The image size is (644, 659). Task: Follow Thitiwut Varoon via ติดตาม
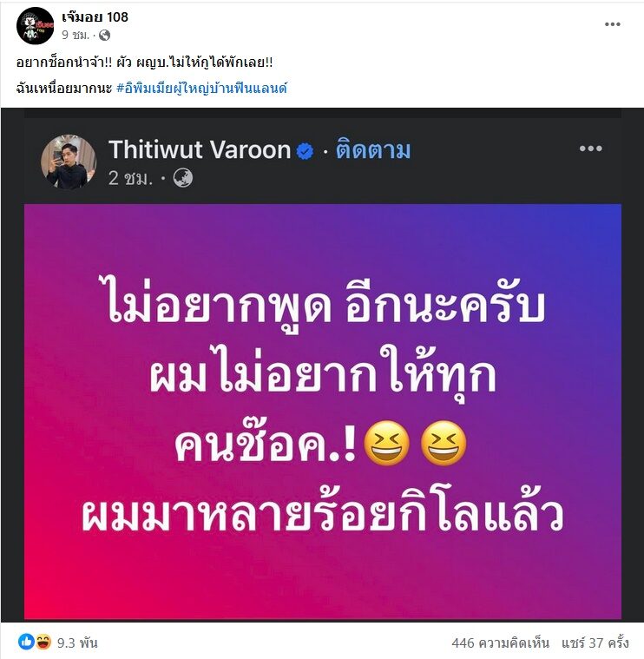[372, 150]
